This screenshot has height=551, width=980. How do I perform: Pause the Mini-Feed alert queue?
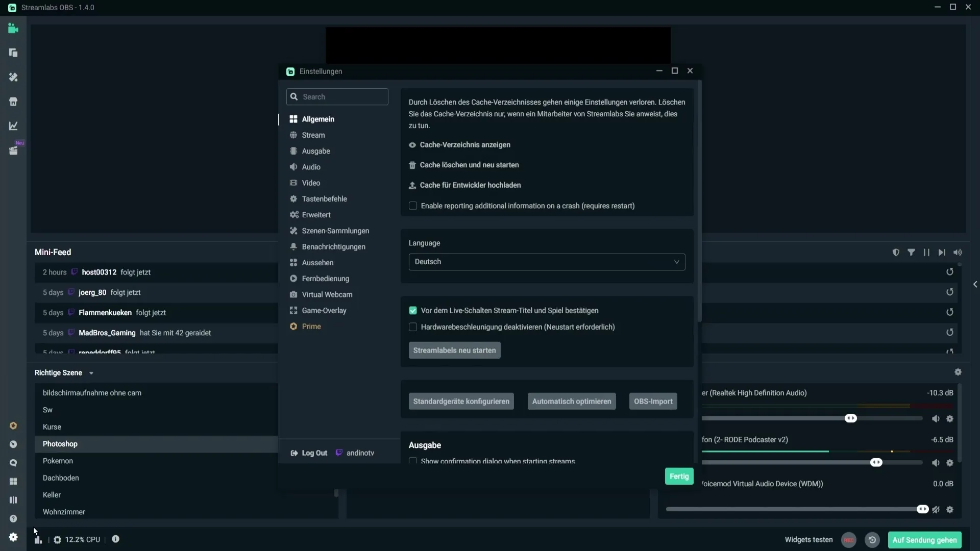(926, 253)
